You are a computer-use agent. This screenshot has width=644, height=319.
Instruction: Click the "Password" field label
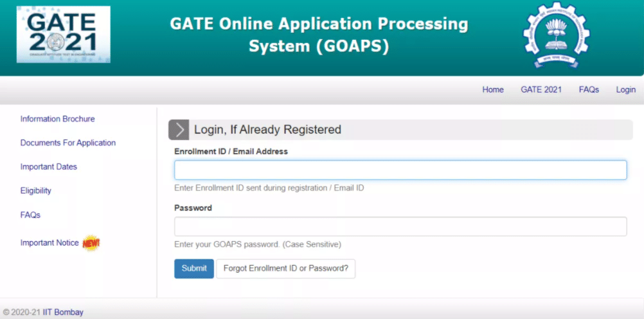point(193,208)
